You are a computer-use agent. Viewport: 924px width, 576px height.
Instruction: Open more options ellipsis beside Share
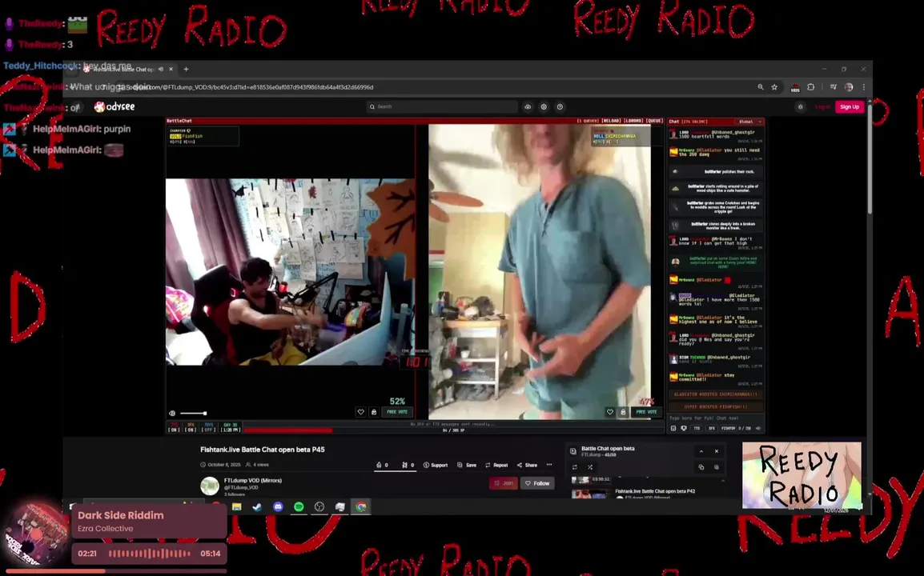coord(548,465)
